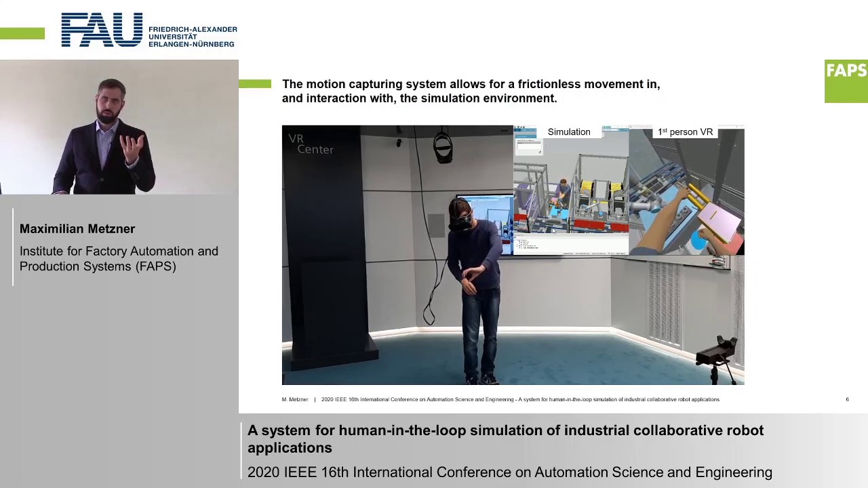The image size is (868, 488).
Task: Click the "VR Center" label in the video
Action: pos(311,144)
